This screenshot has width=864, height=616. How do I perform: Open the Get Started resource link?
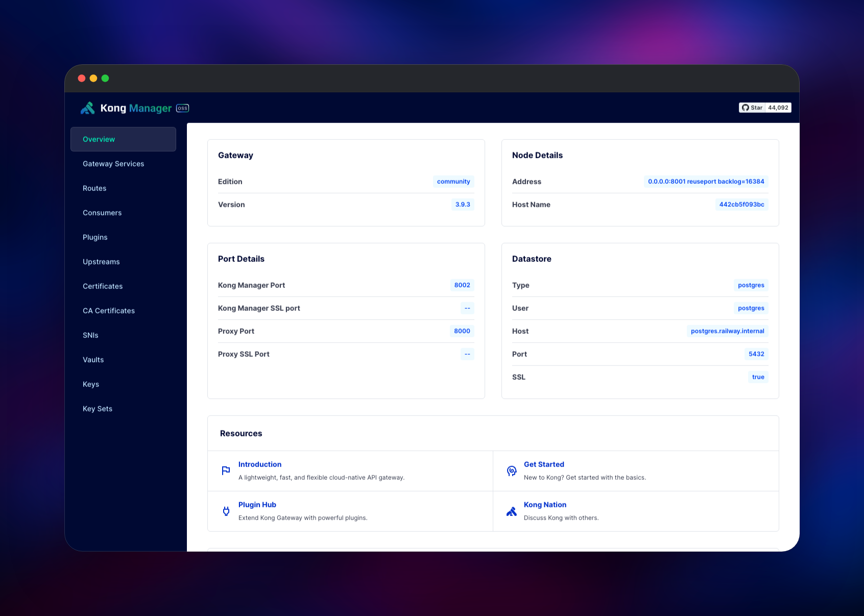point(544,464)
